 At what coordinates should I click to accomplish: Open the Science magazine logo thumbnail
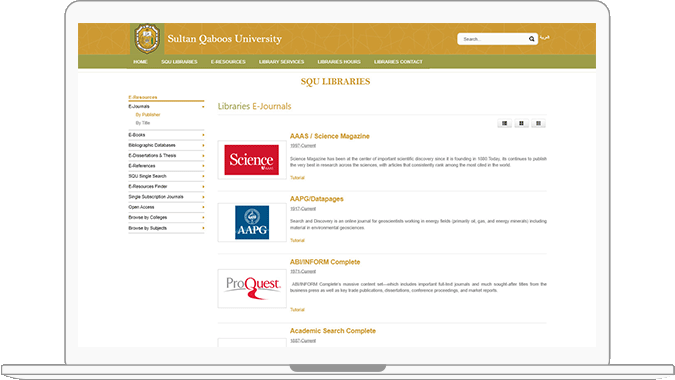coord(252,160)
